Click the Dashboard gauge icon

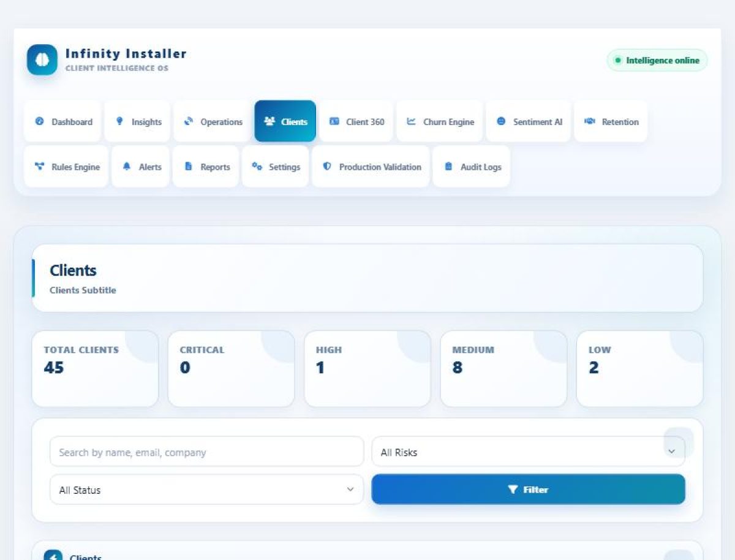(x=40, y=121)
